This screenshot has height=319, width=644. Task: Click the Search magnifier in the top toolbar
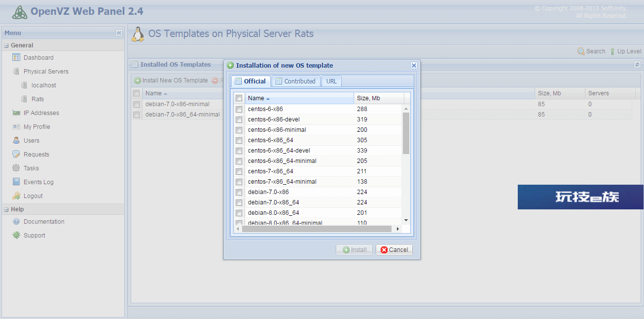point(581,51)
